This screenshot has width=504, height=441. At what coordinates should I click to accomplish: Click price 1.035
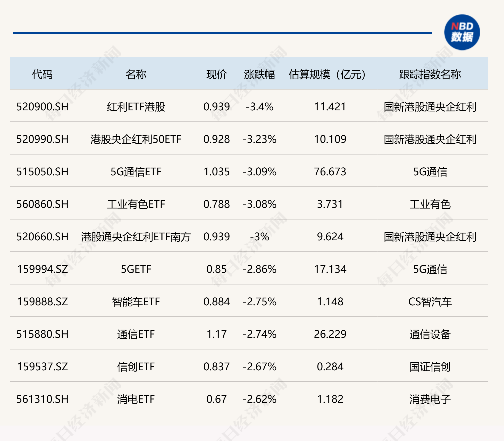(216, 172)
